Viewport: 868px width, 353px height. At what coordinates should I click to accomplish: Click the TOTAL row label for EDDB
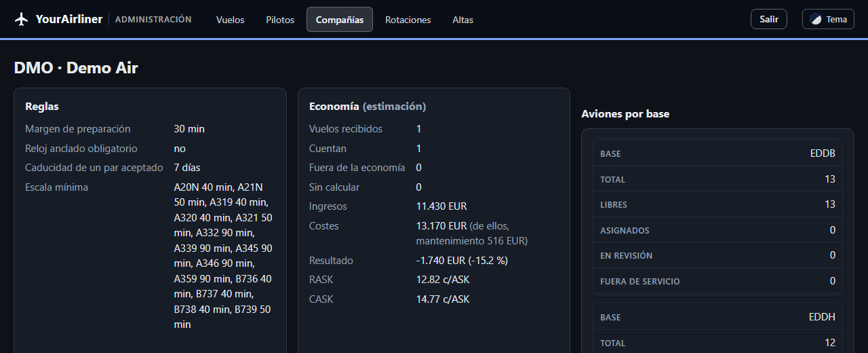(x=612, y=180)
